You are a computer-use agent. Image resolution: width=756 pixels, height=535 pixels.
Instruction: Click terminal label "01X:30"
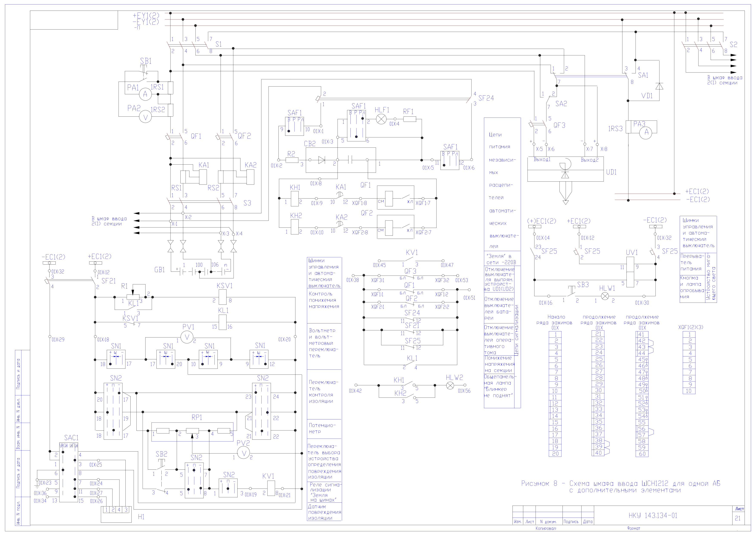(642, 303)
